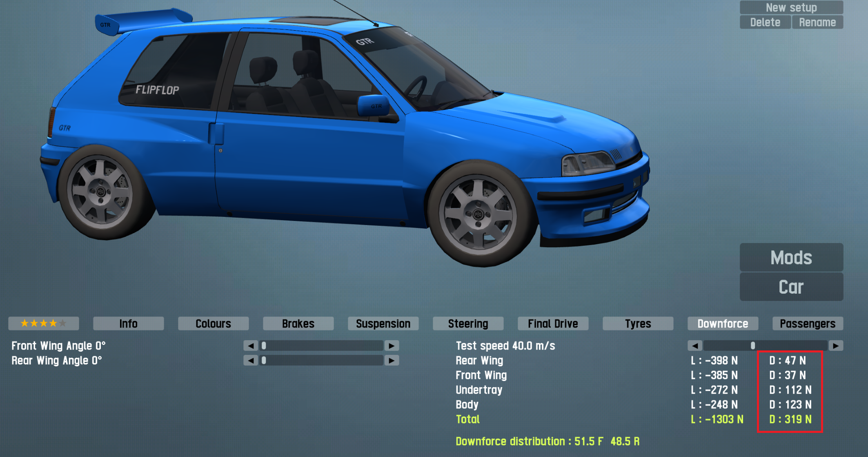Screen dimensions: 868x457
Task: Open the Passengers tab
Action: pyautogui.click(x=808, y=323)
